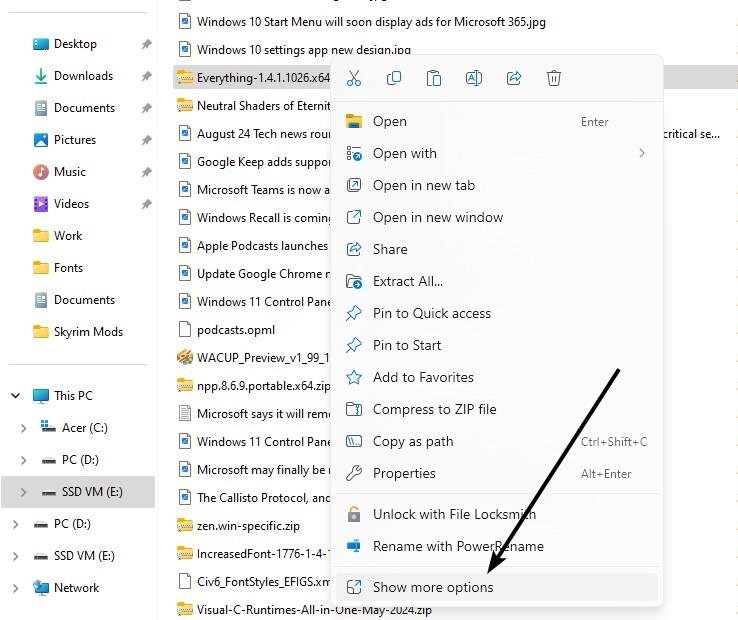The width and height of the screenshot is (738, 620).
Task: Unpin Desktop using its pin icon
Action: (146, 44)
